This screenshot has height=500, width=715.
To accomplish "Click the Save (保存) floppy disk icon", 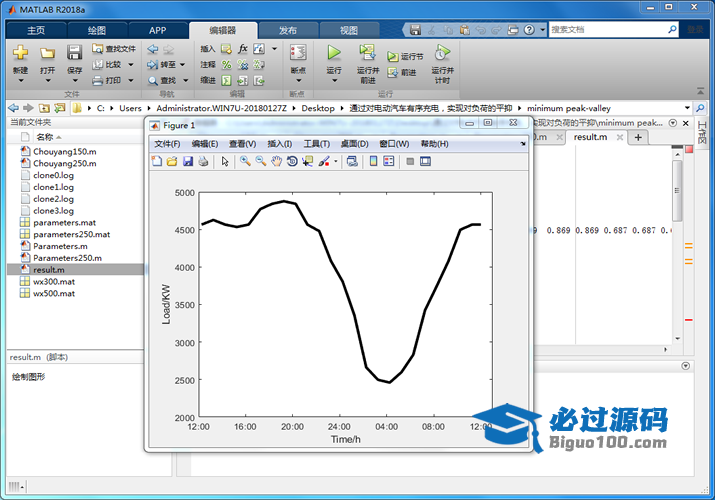I will click(x=75, y=52).
